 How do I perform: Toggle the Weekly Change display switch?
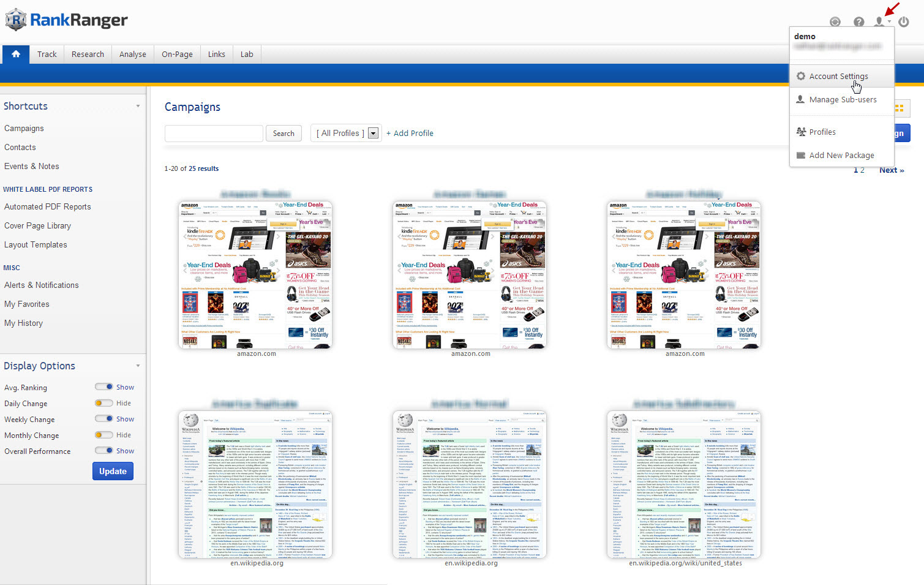point(104,418)
